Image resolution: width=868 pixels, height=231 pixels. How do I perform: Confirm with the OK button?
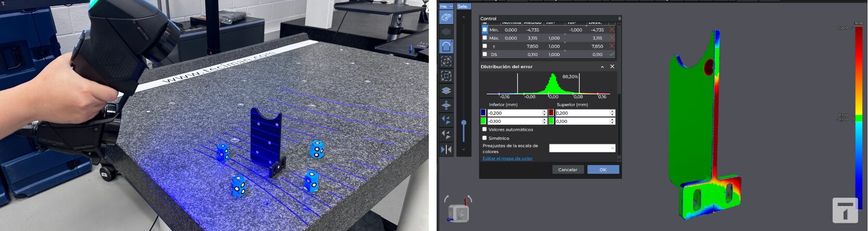click(603, 170)
